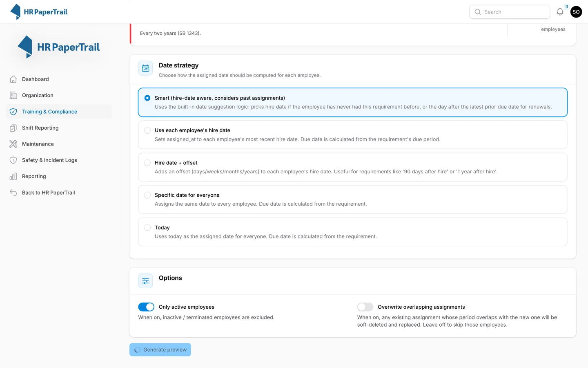The width and height of the screenshot is (588, 368).
Task: Click the Options sliders icon
Action: coord(145,281)
